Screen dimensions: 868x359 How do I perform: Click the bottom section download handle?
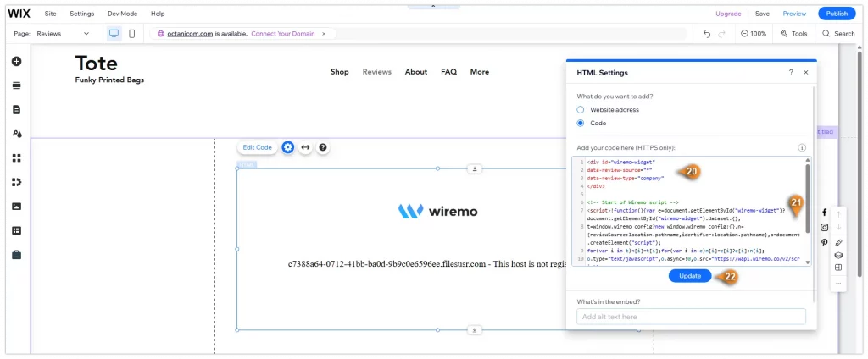tap(475, 330)
